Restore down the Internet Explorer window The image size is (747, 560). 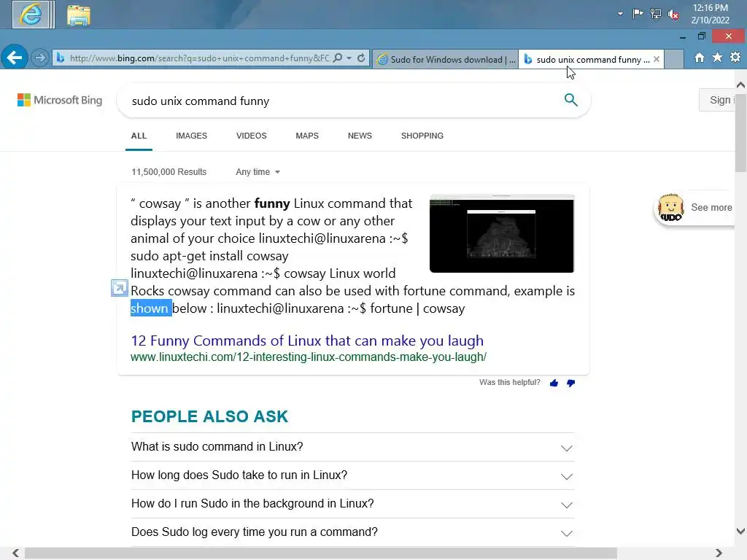tap(701, 36)
